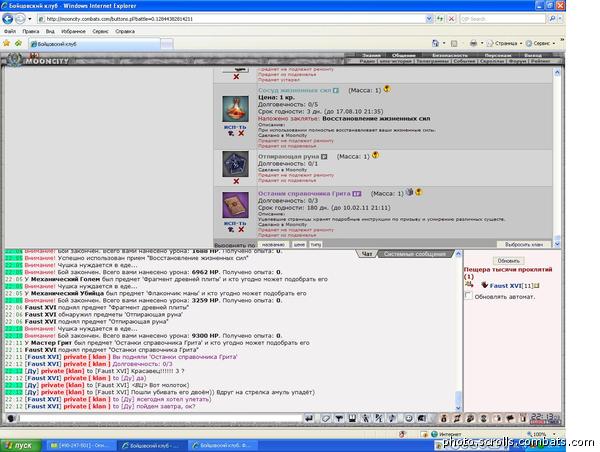Image resolution: width=600 pixels, height=452 pixels.
Task: Open the Файл menu in Internet Explorer
Action: 10,31
